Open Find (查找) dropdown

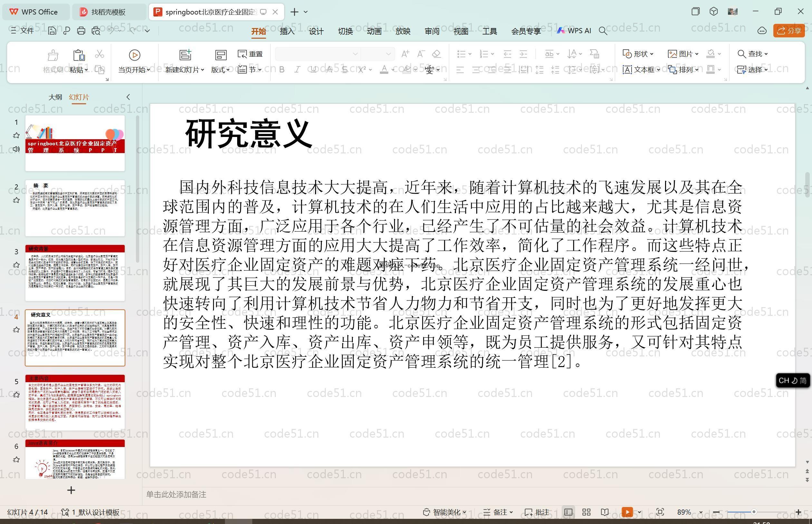(x=753, y=54)
